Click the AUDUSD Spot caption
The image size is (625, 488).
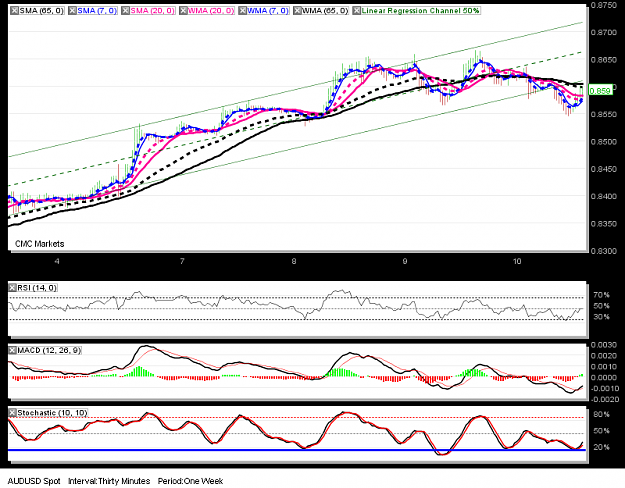(x=34, y=481)
